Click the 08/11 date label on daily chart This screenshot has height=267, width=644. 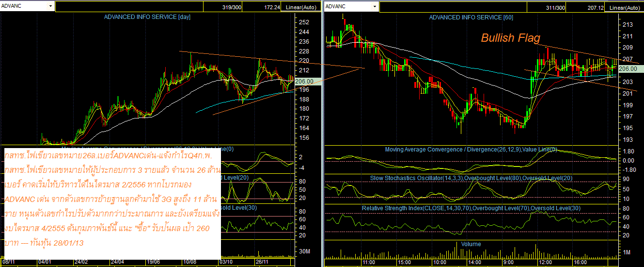click(9, 262)
